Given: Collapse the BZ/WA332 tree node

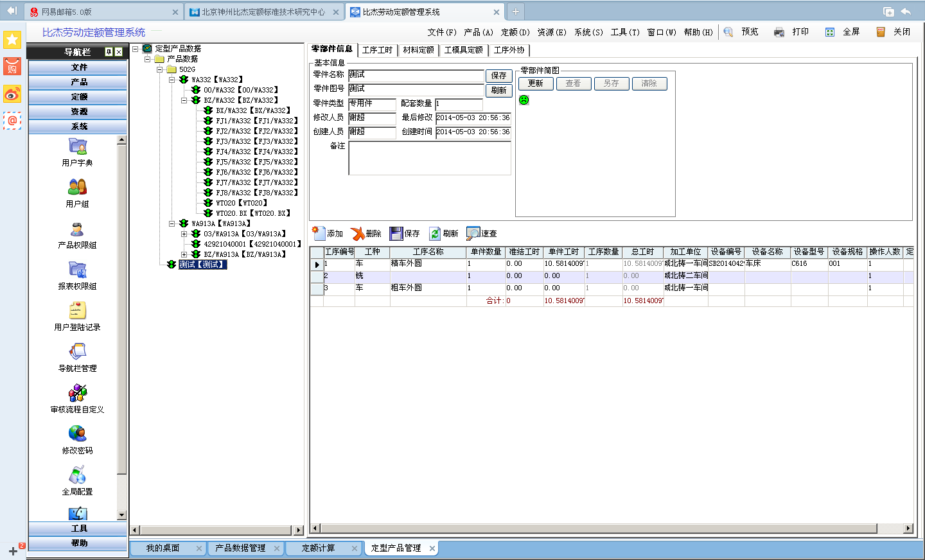Looking at the screenshot, I should click(184, 100).
